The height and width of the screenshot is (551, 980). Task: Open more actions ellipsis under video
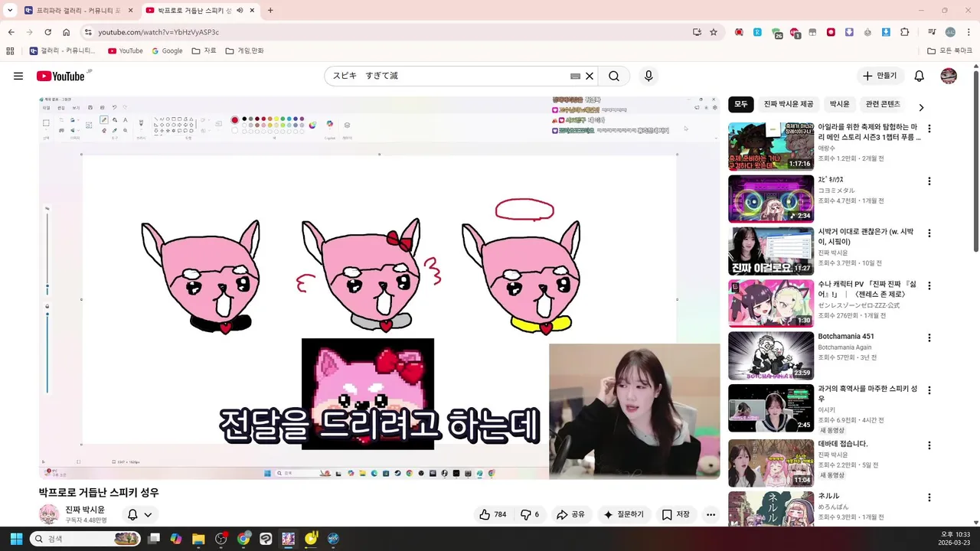710,514
